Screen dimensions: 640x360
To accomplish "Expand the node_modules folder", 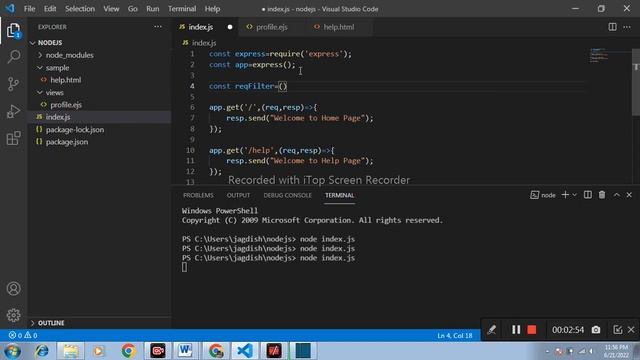I will 99,55.
